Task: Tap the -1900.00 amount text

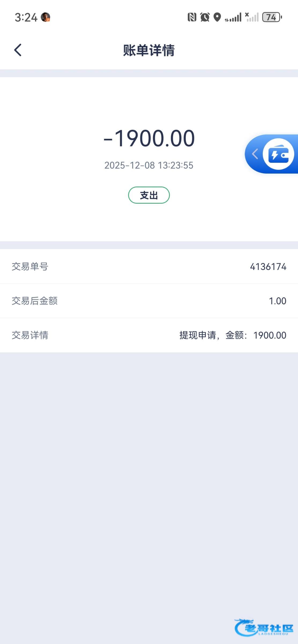Action: (x=149, y=138)
